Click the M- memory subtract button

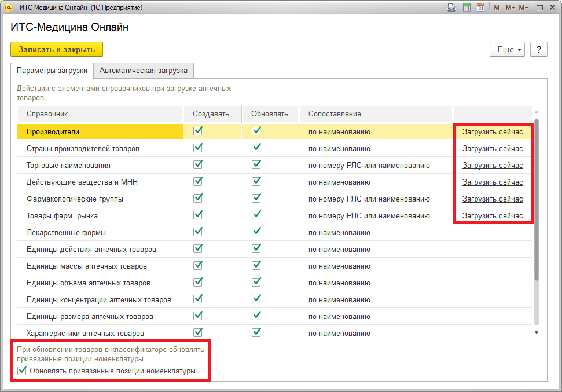523,8
